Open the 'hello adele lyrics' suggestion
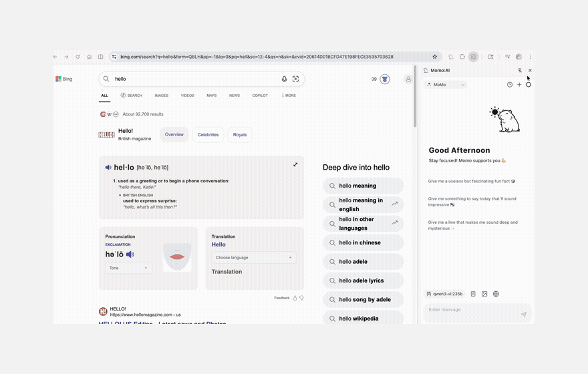 [363, 280]
